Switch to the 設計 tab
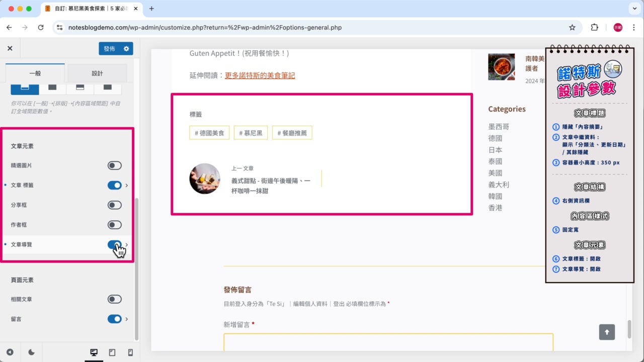644x362 pixels. [x=97, y=73]
